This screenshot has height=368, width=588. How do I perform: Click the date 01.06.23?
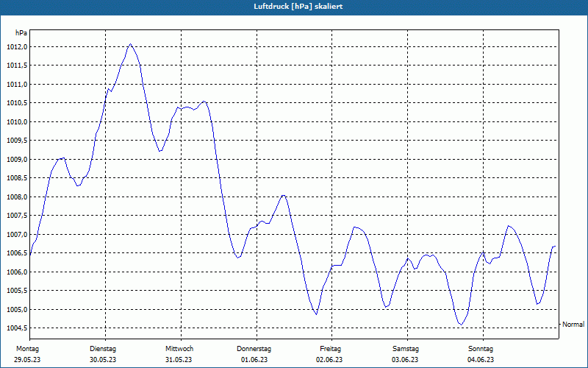(254, 360)
